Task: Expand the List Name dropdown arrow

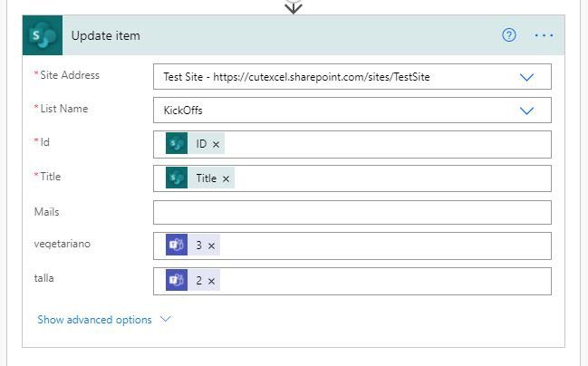Action: [526, 111]
